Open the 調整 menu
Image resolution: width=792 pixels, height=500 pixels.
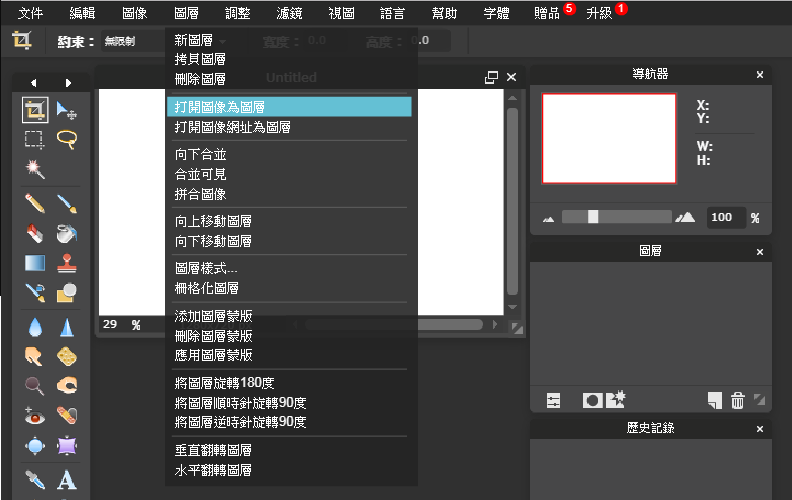238,13
